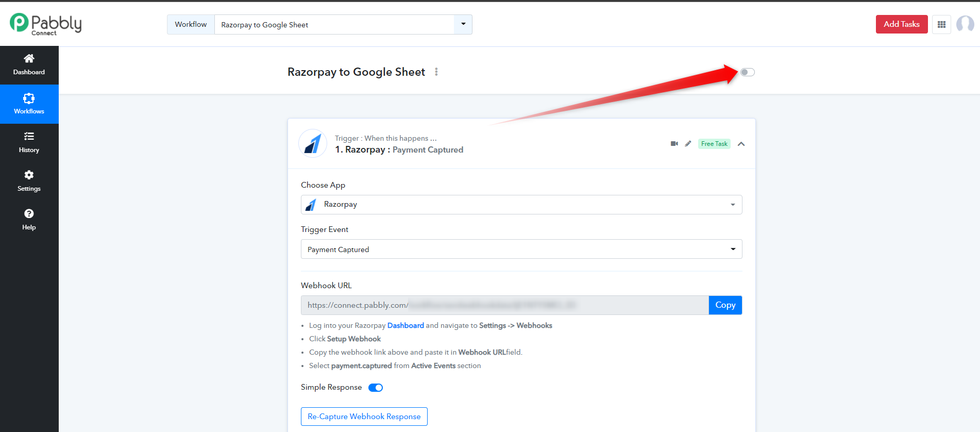The width and height of the screenshot is (980, 432).
Task: Open the Trigger Event Payment Captured dropdown
Action: click(521, 249)
